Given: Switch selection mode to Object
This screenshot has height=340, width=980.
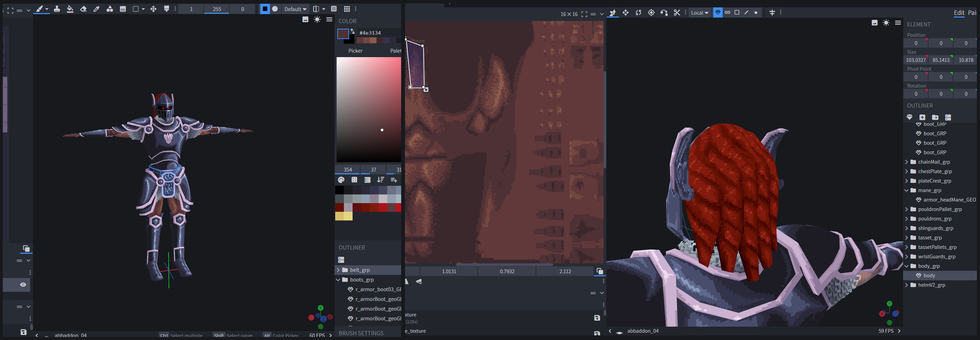Looking at the screenshot, I should pyautogui.click(x=718, y=13).
